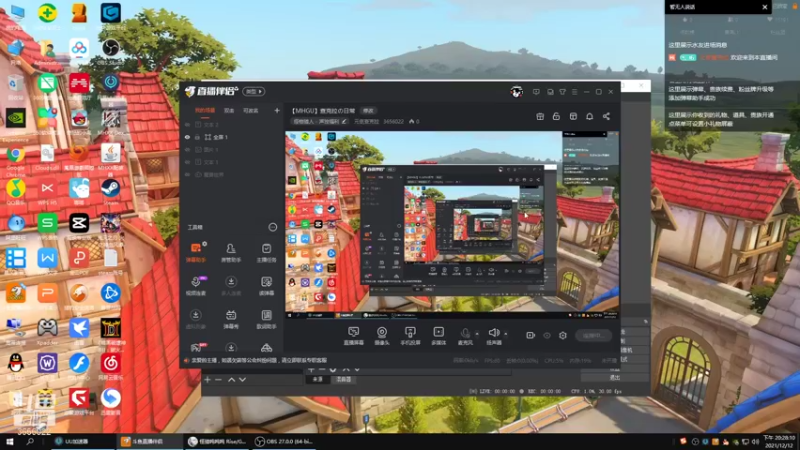800x450 pixels.
Task: Open the 房管助手 room manager tool
Action: pyautogui.click(x=231, y=253)
